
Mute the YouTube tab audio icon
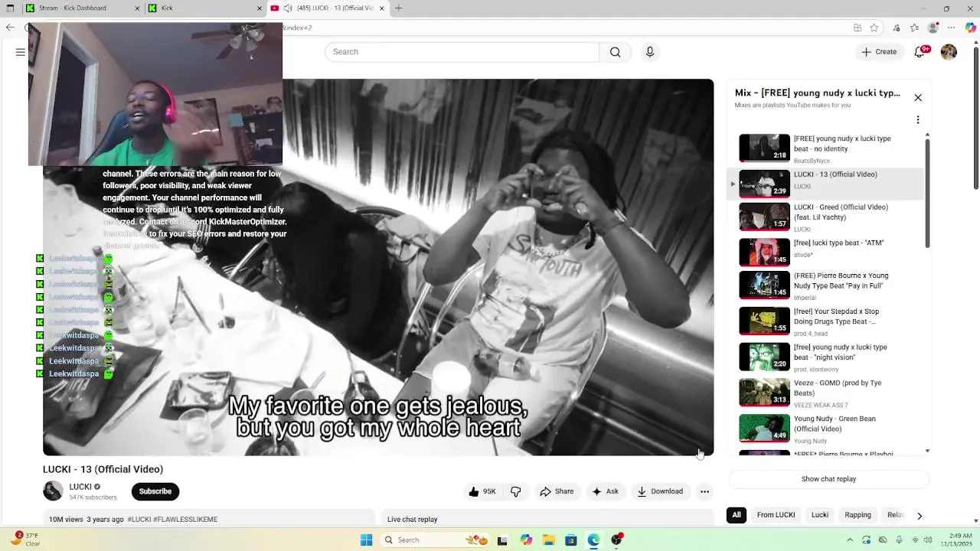coord(287,8)
